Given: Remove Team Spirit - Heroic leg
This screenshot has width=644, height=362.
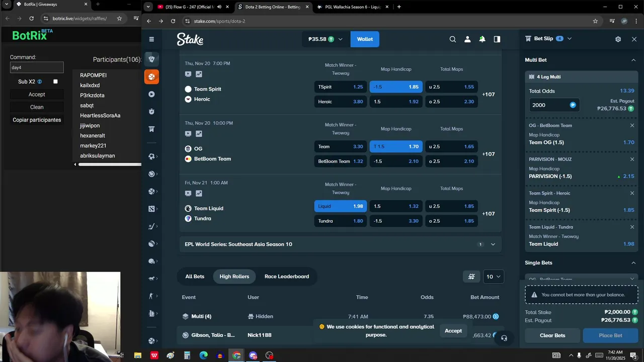Looking at the screenshot, I should (x=632, y=193).
